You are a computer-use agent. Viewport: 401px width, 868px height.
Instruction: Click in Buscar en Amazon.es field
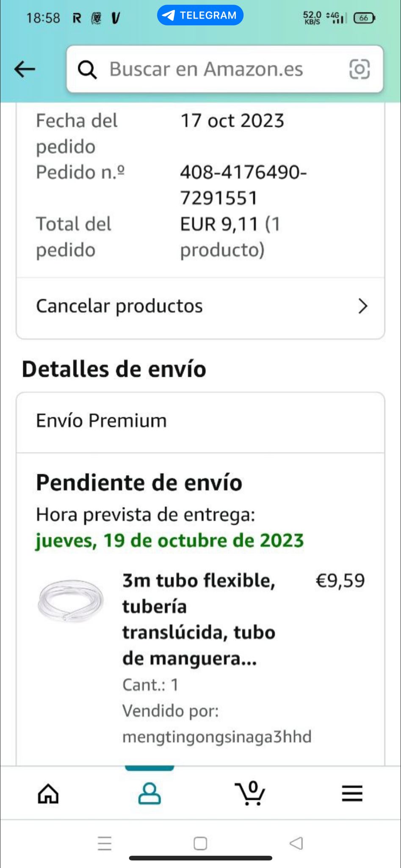(x=206, y=69)
